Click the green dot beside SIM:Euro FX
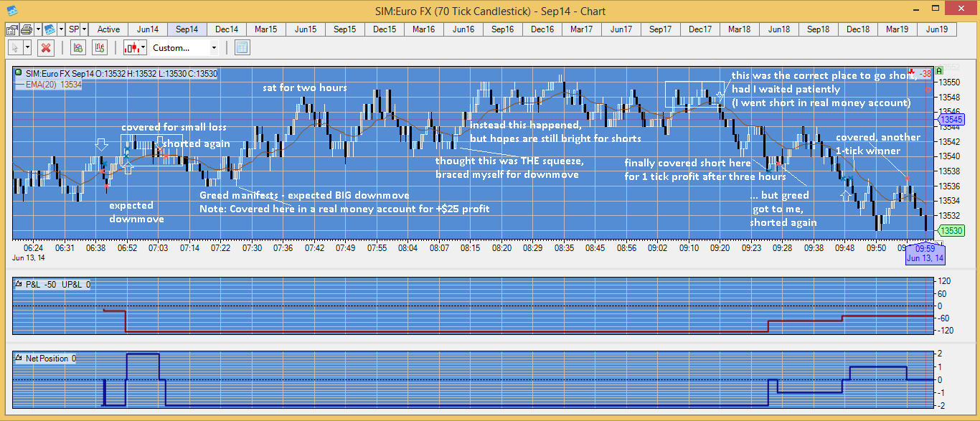980x421 pixels. tap(18, 74)
